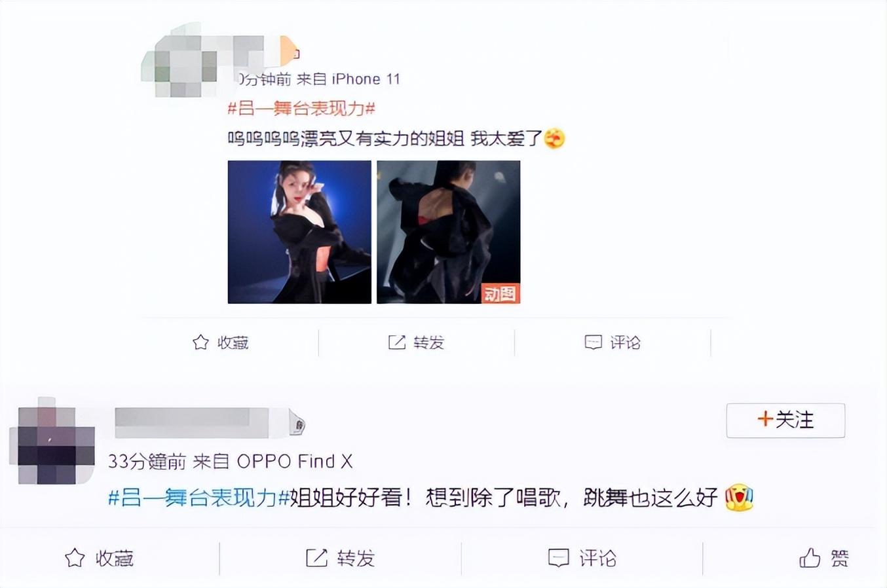The height and width of the screenshot is (588, 887).
Task: Click the 33分鐘前 timestamp
Action: (x=147, y=462)
